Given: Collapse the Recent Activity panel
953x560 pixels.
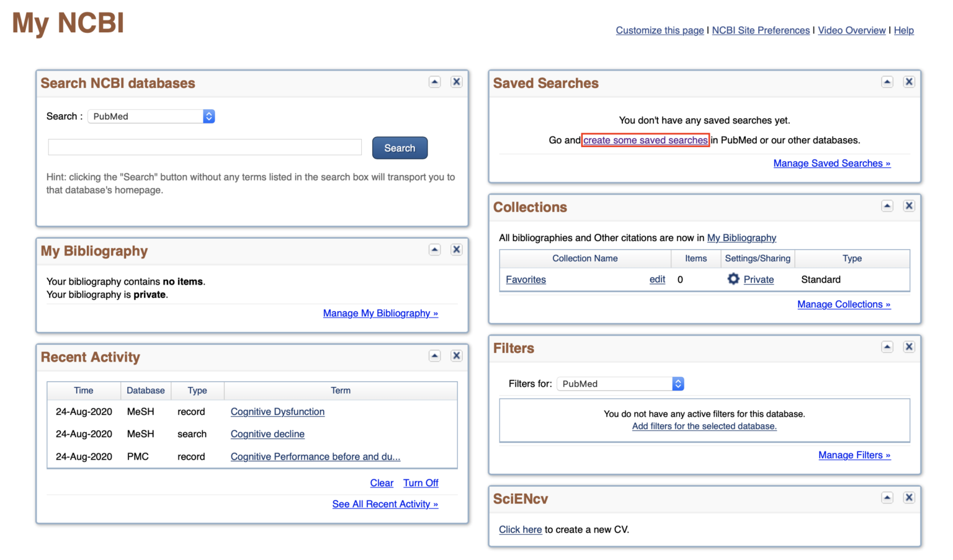Looking at the screenshot, I should 434,355.
